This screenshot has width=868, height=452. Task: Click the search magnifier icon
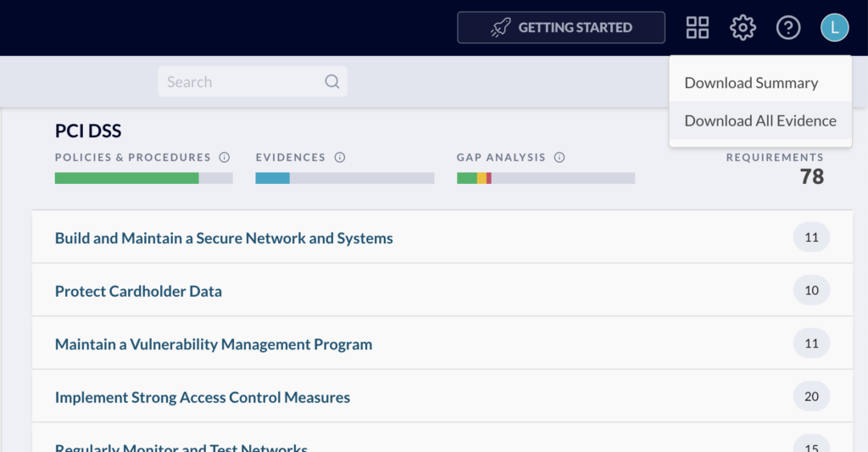point(332,82)
